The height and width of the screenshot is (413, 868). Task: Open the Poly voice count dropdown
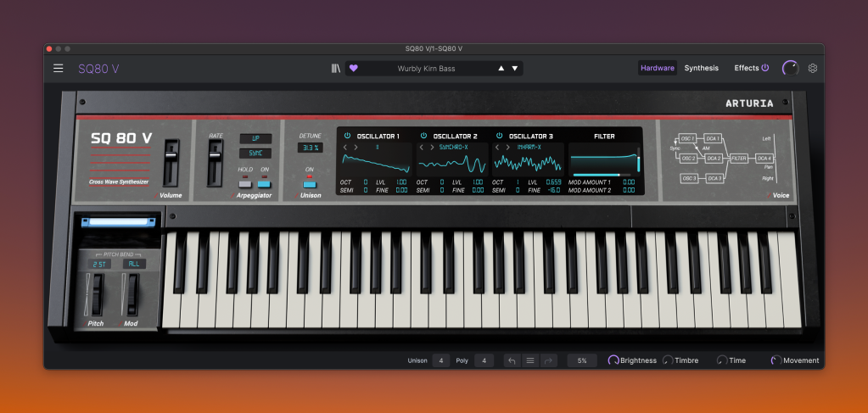pyautogui.click(x=484, y=360)
